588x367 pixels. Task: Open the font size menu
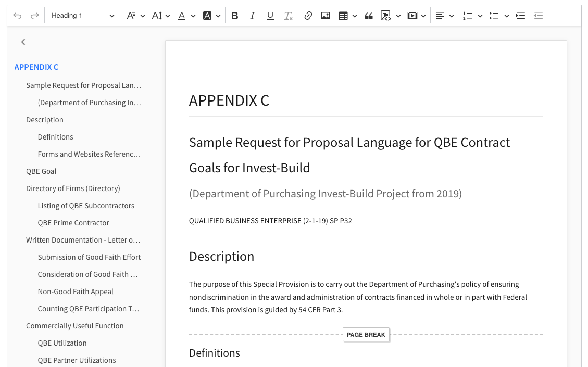click(x=157, y=16)
